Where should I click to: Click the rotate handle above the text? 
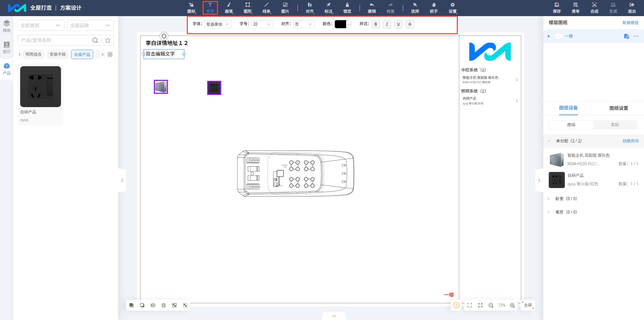tap(164, 36)
